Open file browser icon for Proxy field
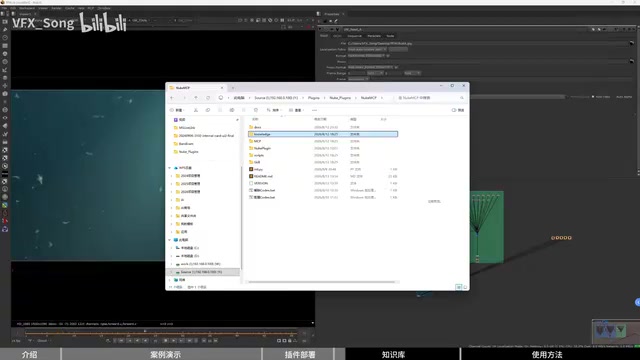640x360 pixels. 631,61
